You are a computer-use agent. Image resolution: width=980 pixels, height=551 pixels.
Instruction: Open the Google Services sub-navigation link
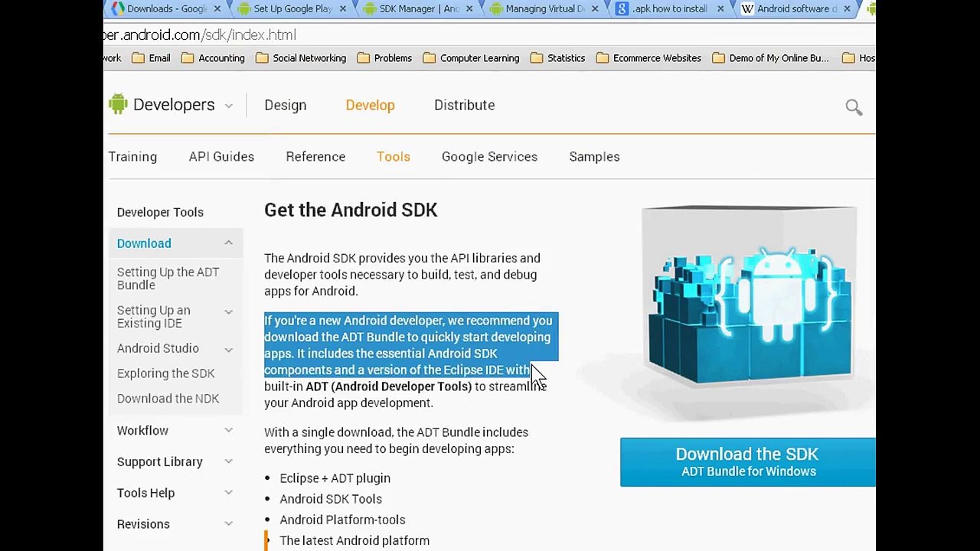pos(489,156)
